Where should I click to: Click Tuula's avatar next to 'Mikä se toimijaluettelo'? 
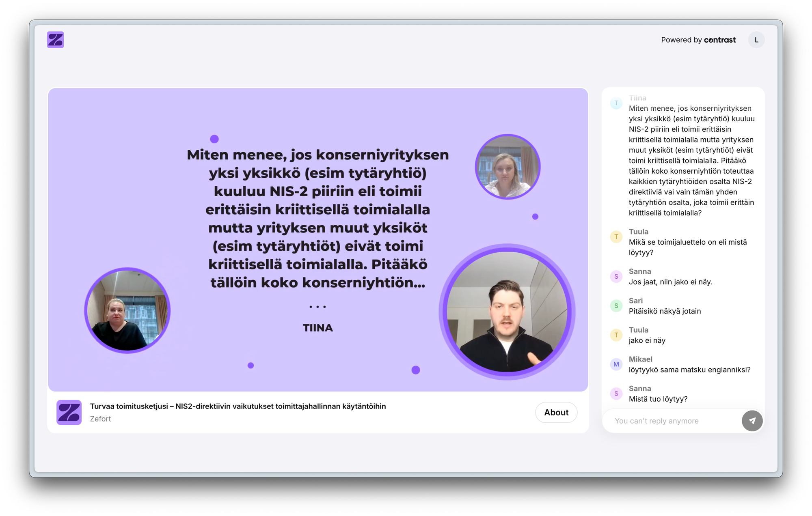tap(616, 237)
